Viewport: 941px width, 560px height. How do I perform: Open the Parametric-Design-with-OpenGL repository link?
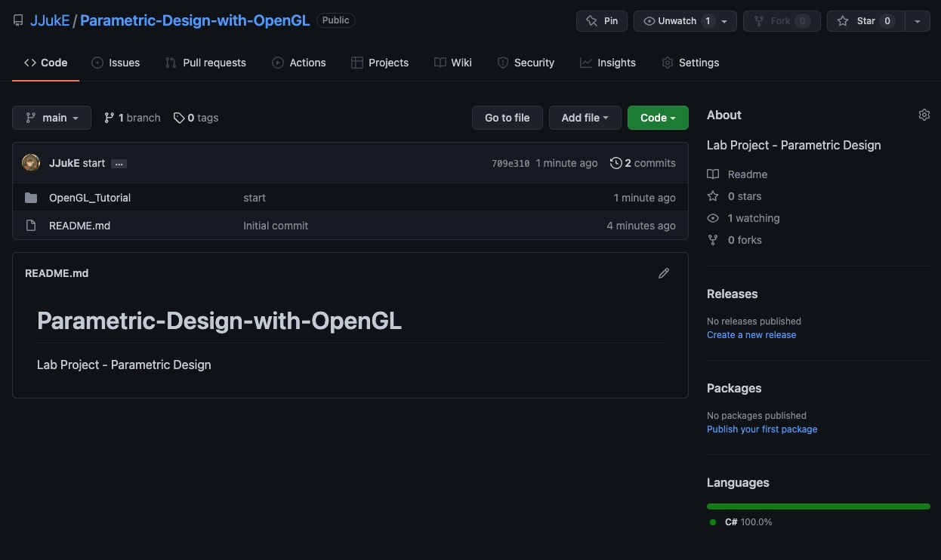(195, 20)
